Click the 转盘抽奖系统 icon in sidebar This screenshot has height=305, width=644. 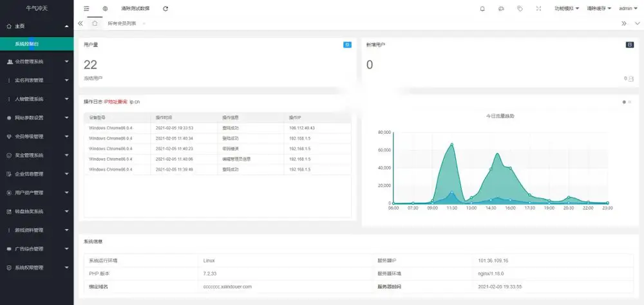point(10,212)
